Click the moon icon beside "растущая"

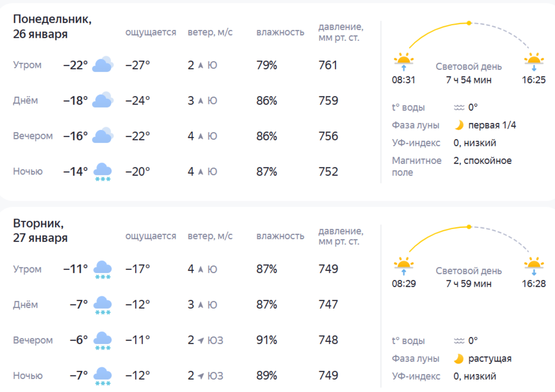459,359
